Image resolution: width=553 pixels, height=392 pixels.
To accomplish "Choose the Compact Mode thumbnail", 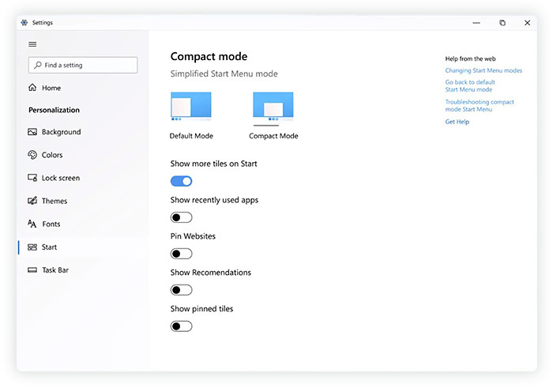I will coord(273,107).
